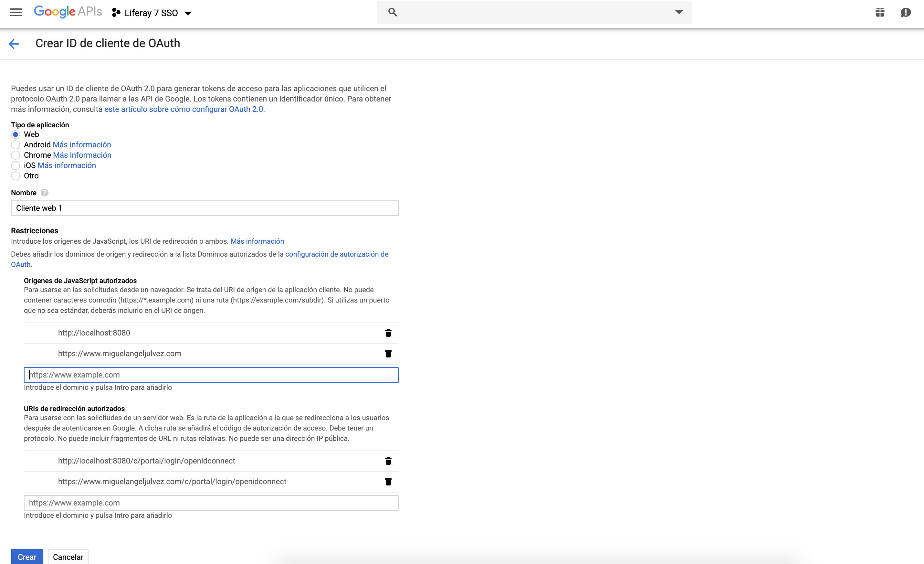The image size is (924, 564).
Task: Expand the search bar dropdown arrow
Action: [679, 12]
